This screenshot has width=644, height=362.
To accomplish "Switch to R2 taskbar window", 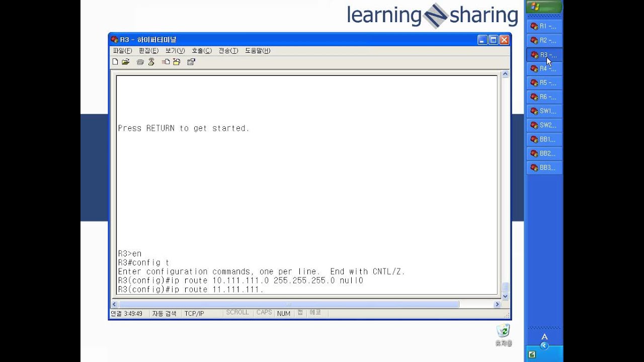I will [x=544, y=40].
